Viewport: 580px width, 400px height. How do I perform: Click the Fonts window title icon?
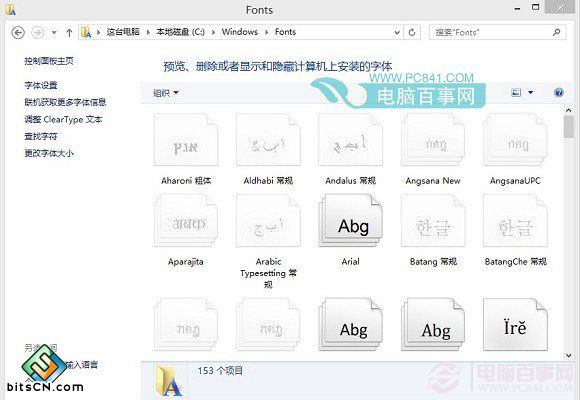coord(10,10)
